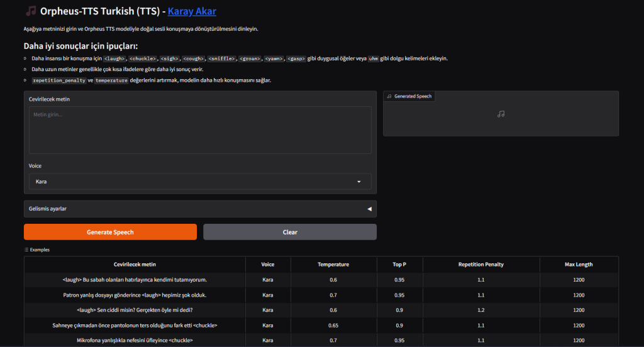The height and width of the screenshot is (347, 644).
Task: Choose example 'Mikrofona yanlışlıkla nefesini üfleyince'
Action: pos(135,340)
